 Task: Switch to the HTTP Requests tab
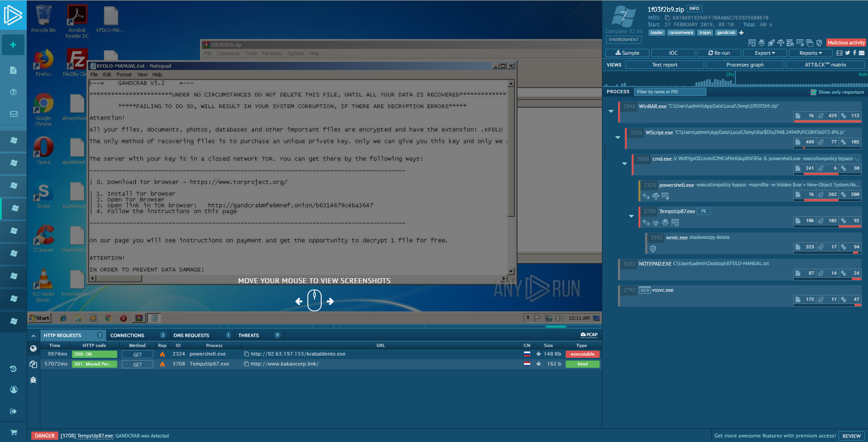(73, 335)
